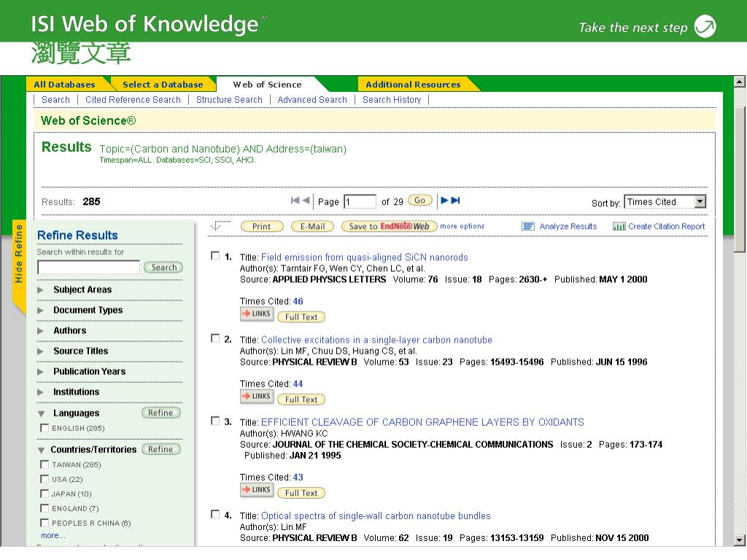Open the Additional Resources tab
747x560 pixels.
tap(413, 85)
